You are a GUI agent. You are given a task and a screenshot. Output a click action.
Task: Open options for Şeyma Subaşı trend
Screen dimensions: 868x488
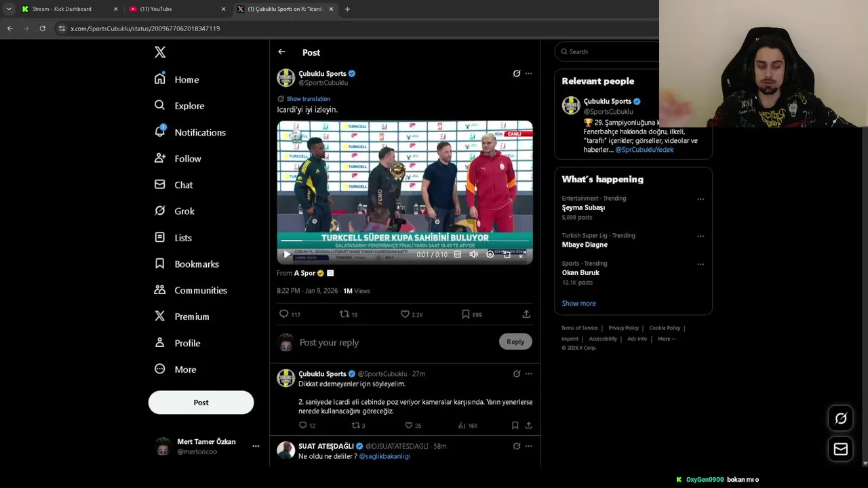pyautogui.click(x=701, y=199)
